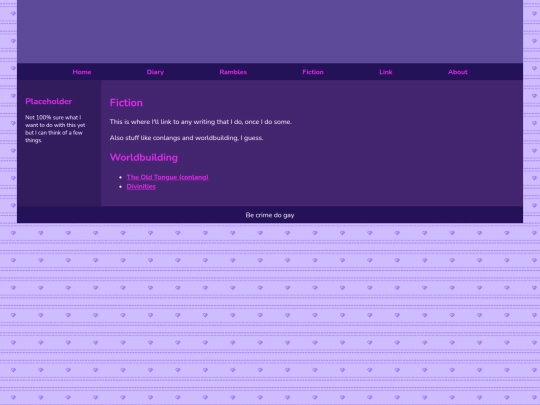
Task: Click the blank header banner
Action: coord(270,31)
